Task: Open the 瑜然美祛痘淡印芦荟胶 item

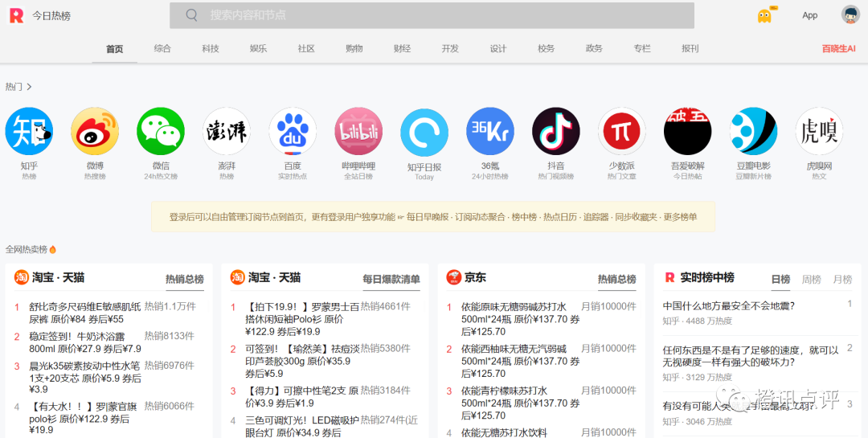Action: pyautogui.click(x=302, y=361)
